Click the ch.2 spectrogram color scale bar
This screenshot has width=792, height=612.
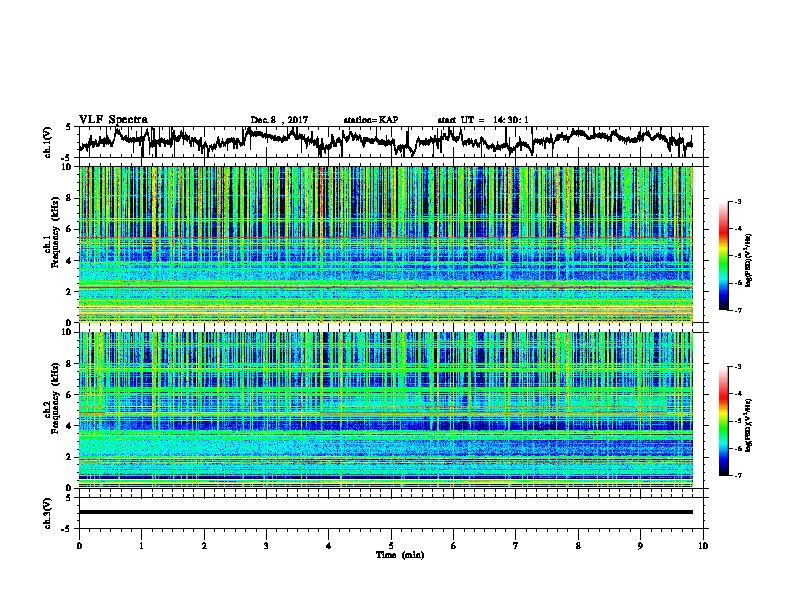(723, 421)
